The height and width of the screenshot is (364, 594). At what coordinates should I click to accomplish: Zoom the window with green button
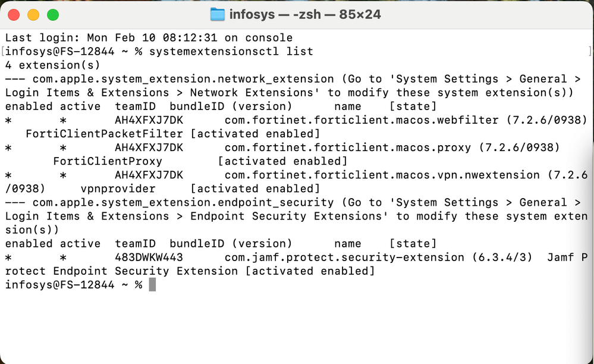tap(53, 15)
